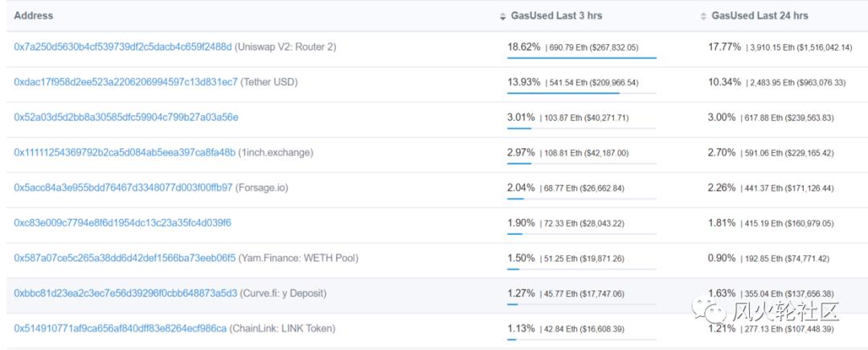Open unlabeled address starting with 0x52a03d5d
Screen dimensions: 868x350
(x=125, y=117)
